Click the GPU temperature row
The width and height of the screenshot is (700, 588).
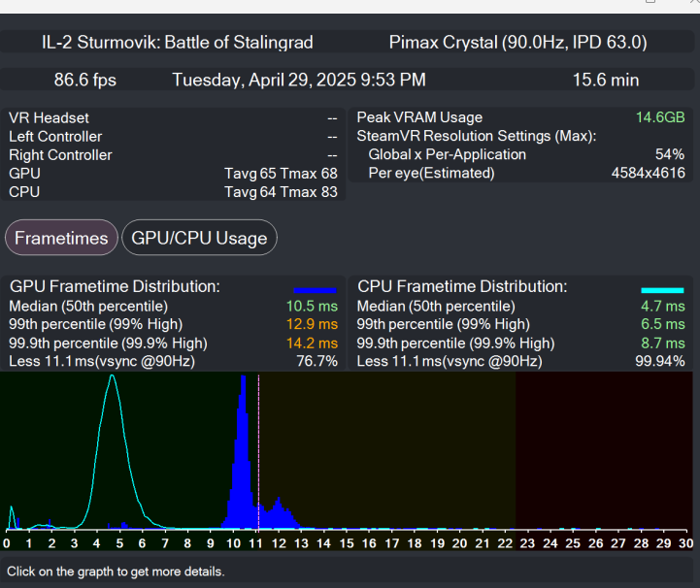click(x=173, y=174)
